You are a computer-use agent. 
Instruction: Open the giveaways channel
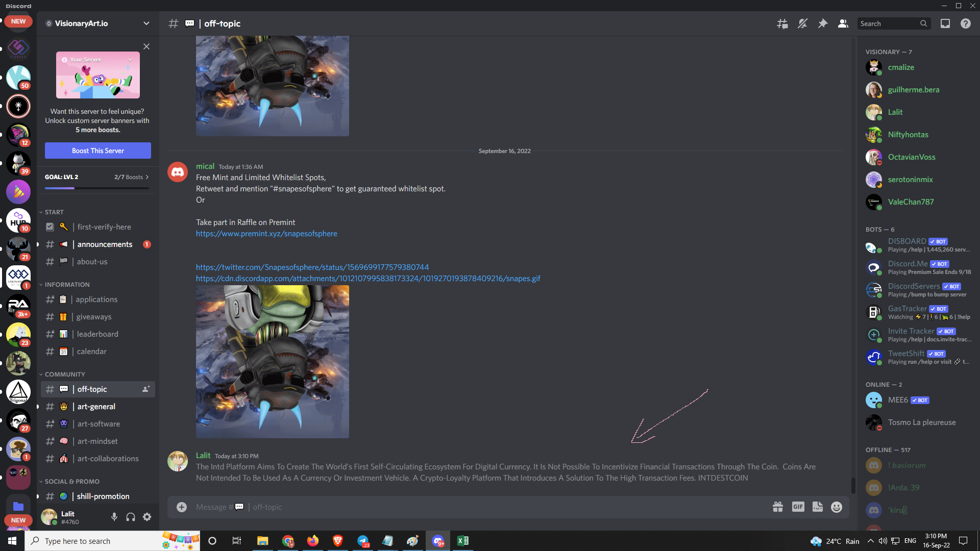point(98,317)
